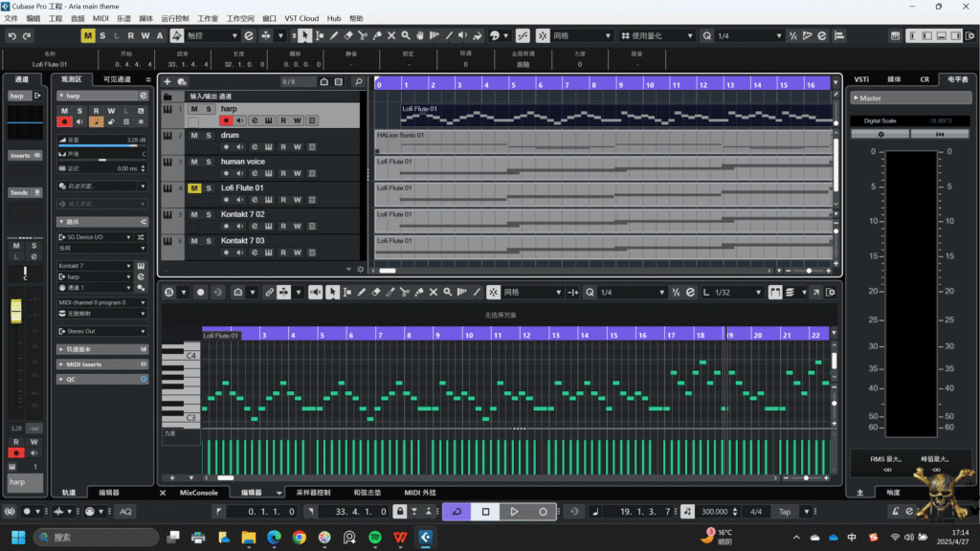Click the Spotify icon in taskbar
Image resolution: width=980 pixels, height=551 pixels.
374,538
